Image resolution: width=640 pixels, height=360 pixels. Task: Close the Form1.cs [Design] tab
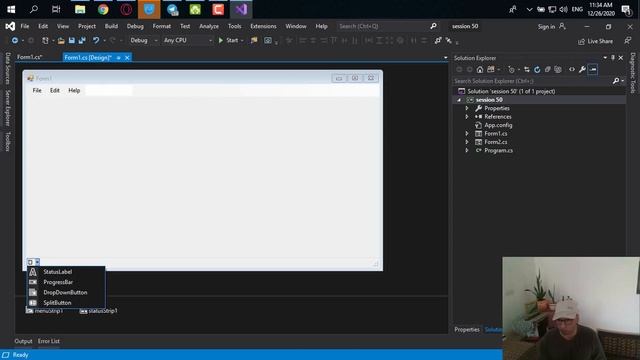point(127,58)
